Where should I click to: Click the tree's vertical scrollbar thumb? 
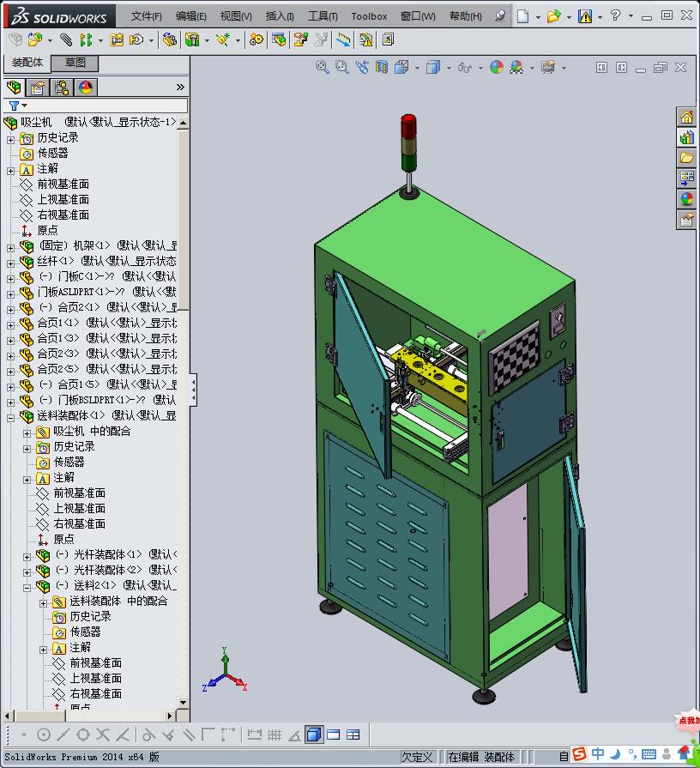click(183, 220)
